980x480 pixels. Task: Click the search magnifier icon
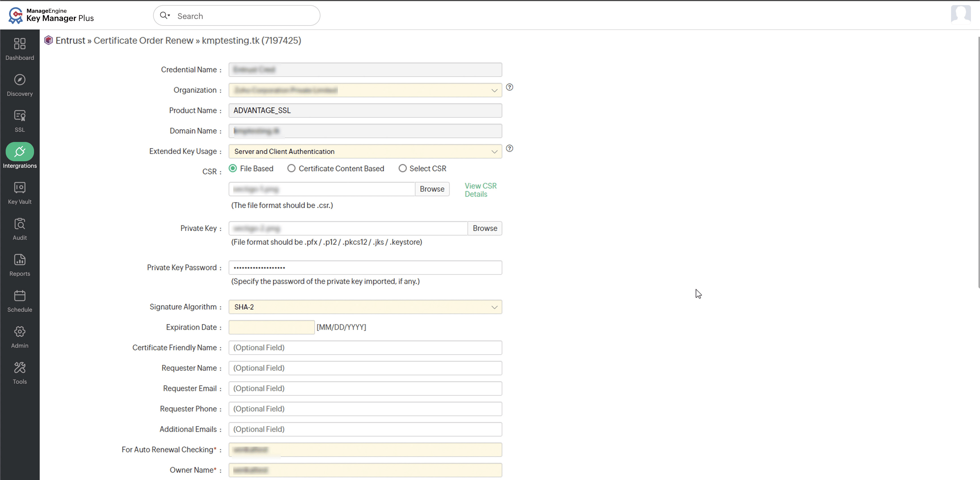164,16
